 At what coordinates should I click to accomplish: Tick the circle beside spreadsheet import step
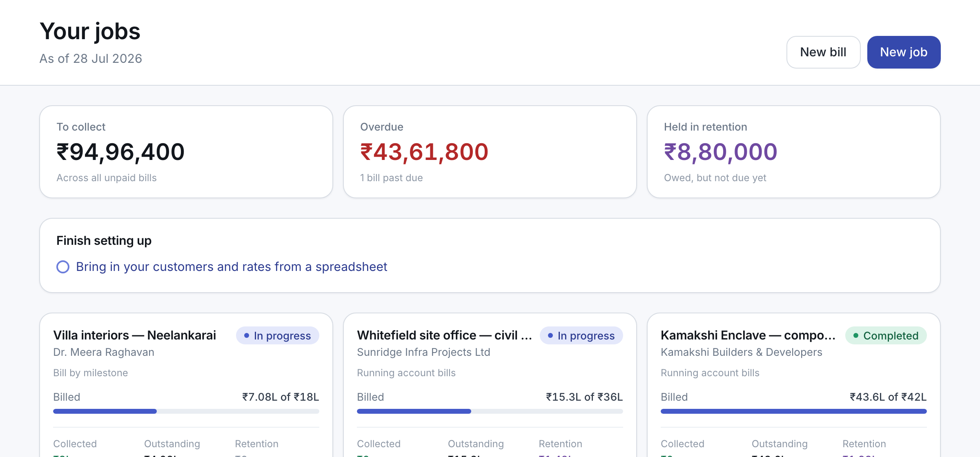click(63, 267)
